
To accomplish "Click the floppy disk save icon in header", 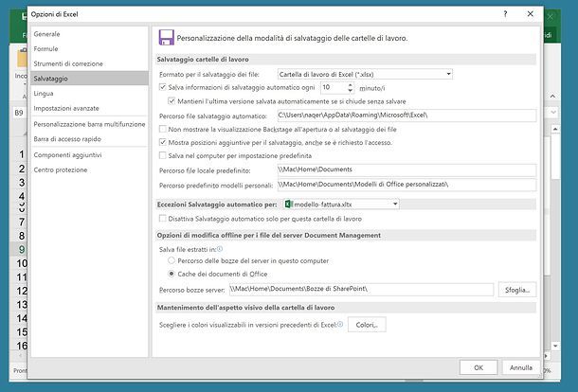I will click(166, 38).
